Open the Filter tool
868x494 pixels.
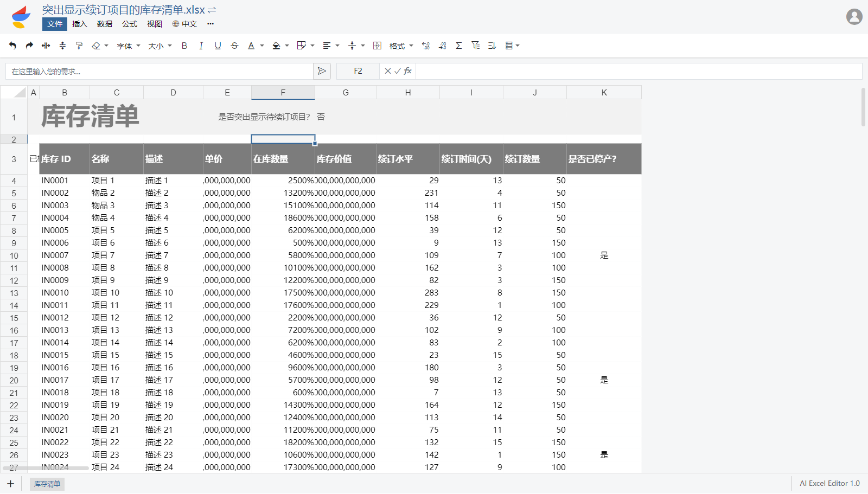[476, 46]
